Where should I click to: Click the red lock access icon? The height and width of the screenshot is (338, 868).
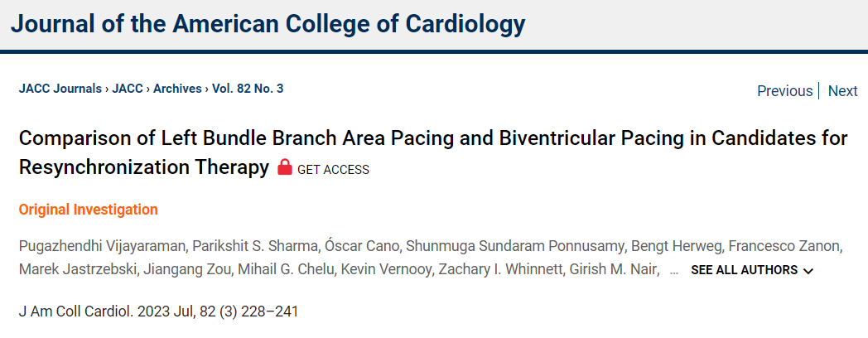285,167
